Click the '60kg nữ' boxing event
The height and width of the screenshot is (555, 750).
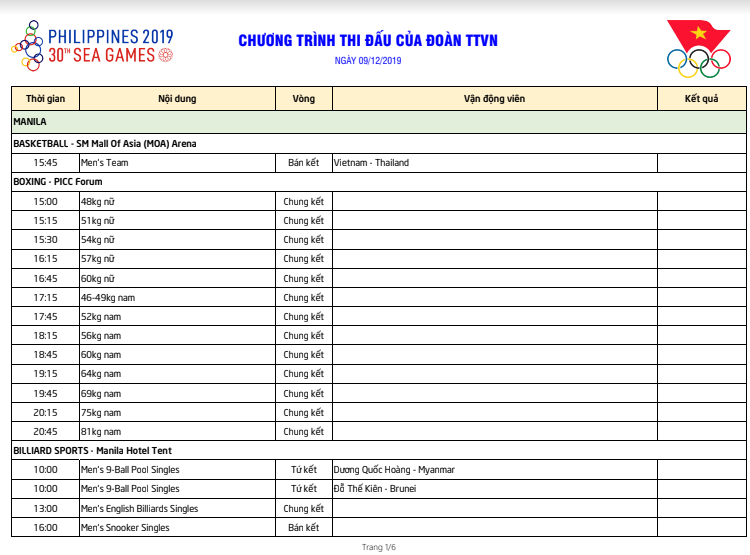[x=177, y=278]
